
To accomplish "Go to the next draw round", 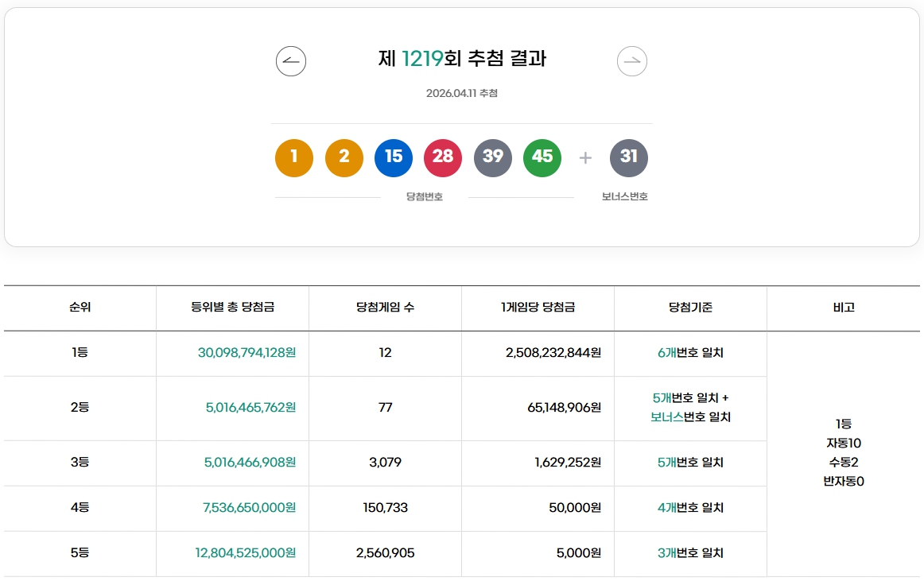I will click(x=631, y=60).
